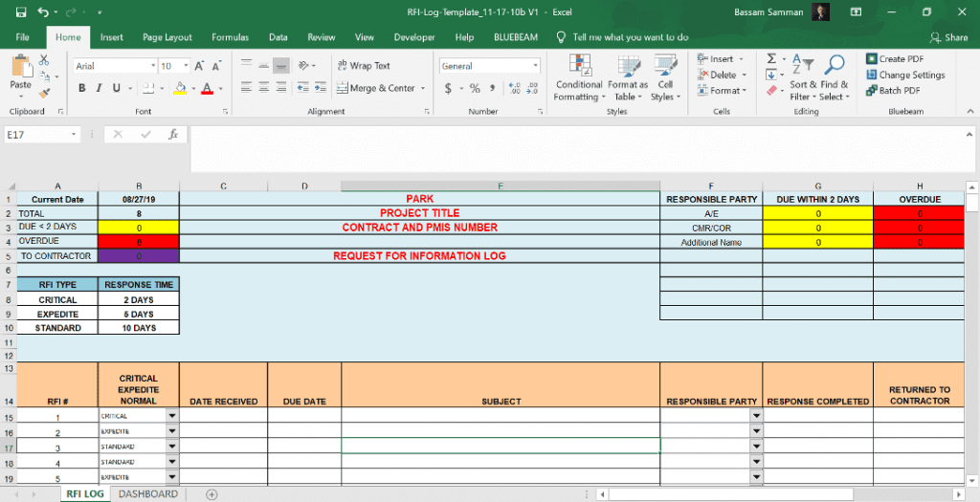Image resolution: width=980 pixels, height=502 pixels.
Task: Open the File menu
Action: pos(23,37)
